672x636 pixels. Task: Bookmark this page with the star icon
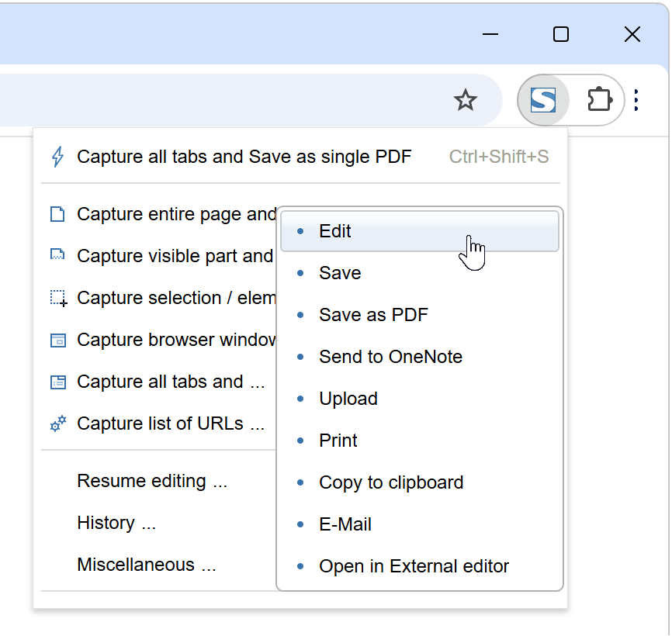465,100
